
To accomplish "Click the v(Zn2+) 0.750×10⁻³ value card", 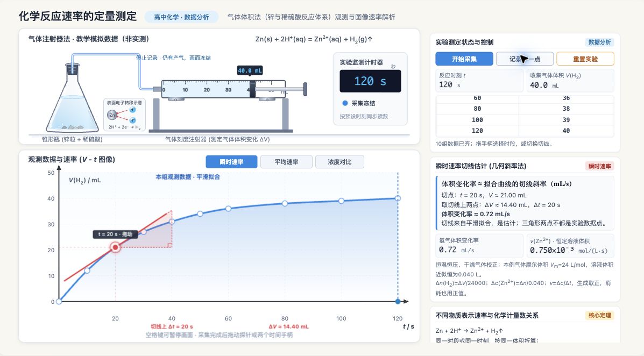I will 570,246.
